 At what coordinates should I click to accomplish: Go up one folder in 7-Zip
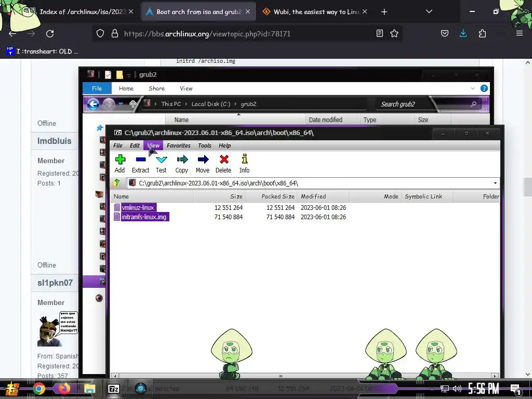(116, 183)
